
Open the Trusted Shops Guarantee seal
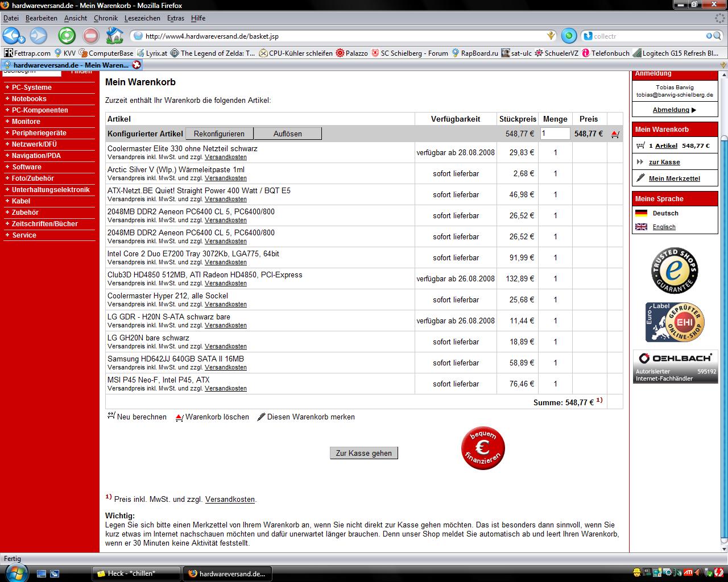point(675,271)
